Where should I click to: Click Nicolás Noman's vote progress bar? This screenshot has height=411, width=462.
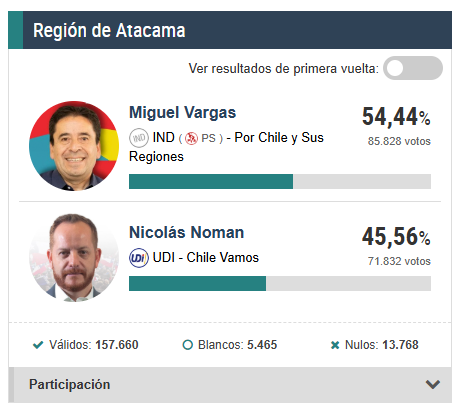(280, 283)
